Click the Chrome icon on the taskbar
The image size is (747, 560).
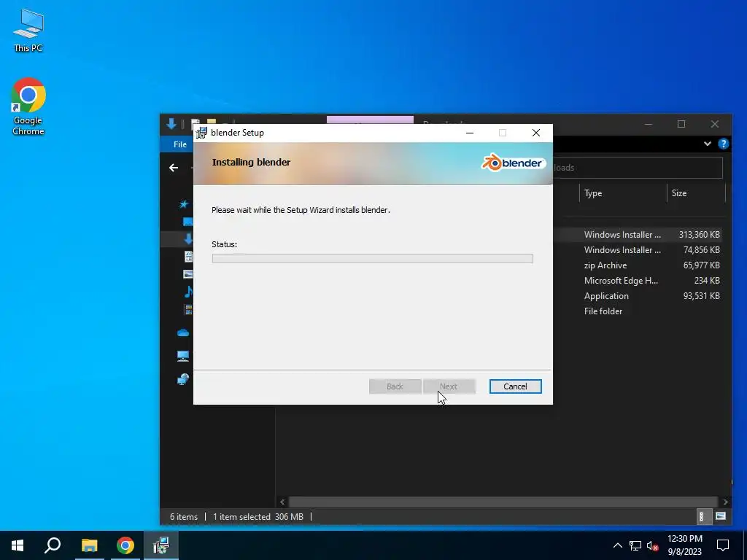125,545
